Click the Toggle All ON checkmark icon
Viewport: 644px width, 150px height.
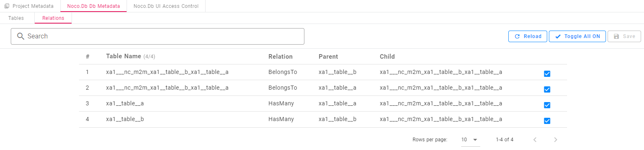click(558, 36)
